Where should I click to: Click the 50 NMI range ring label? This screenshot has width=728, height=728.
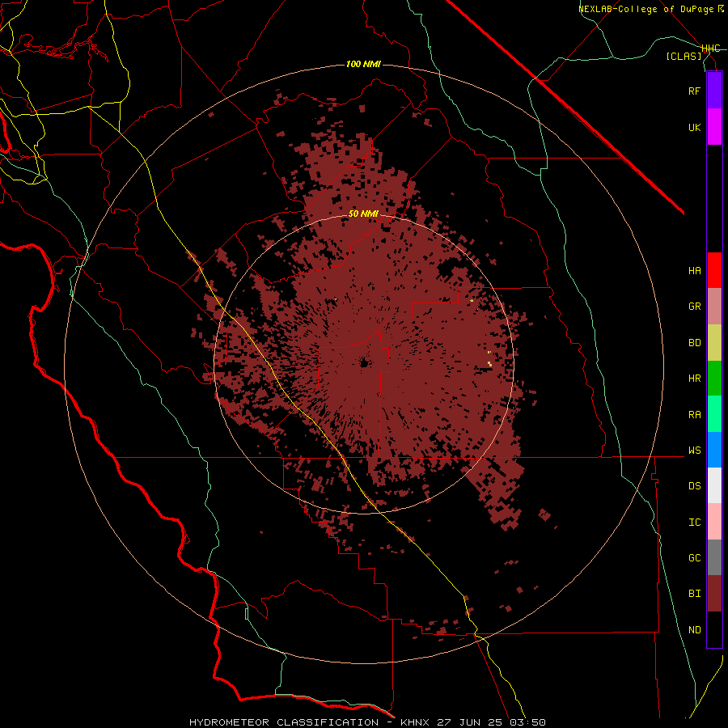(363, 214)
